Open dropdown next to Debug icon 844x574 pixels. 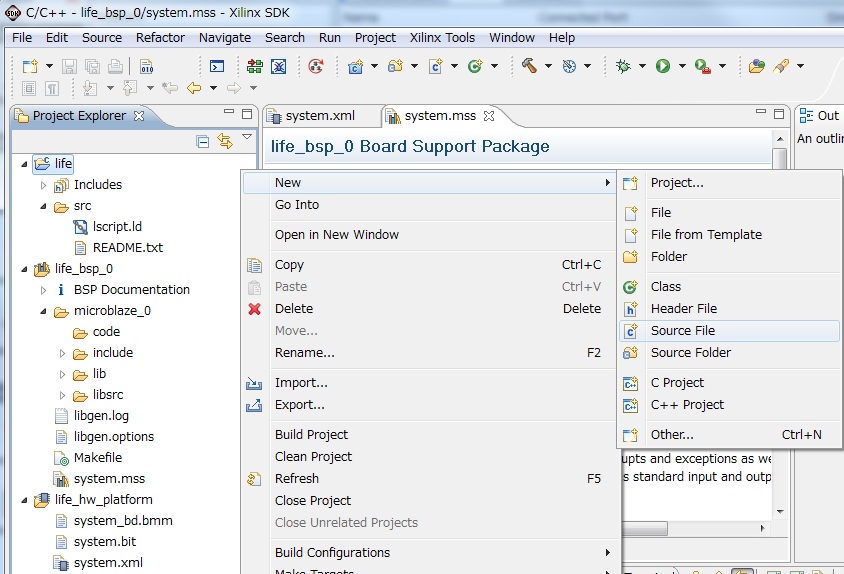(642, 66)
